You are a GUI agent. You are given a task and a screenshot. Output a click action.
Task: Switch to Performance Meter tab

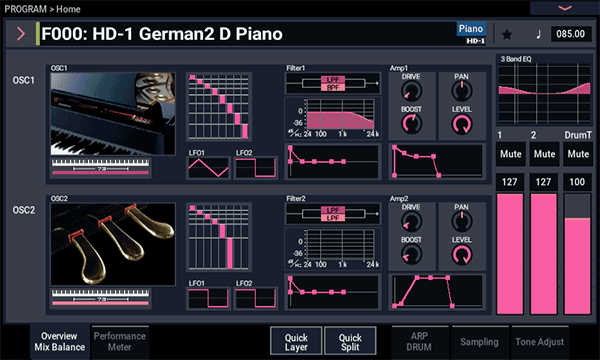[120, 342]
